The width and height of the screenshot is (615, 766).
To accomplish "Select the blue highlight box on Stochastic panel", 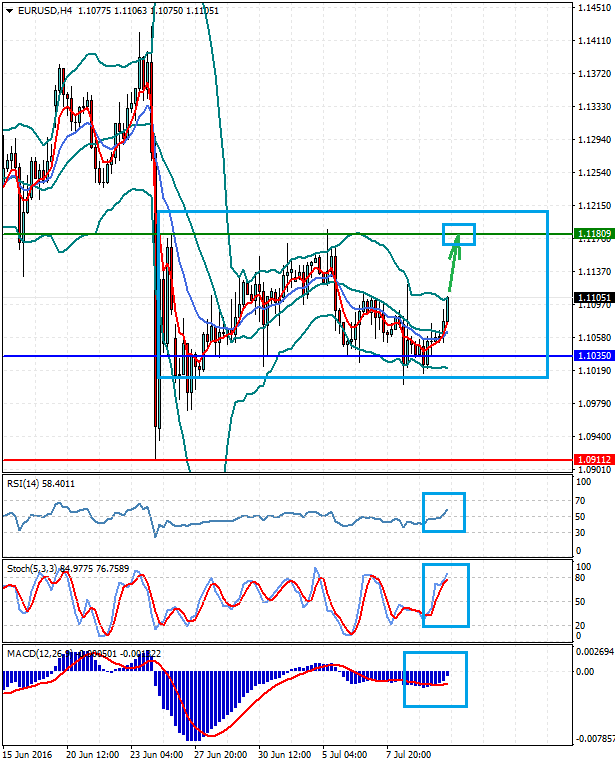I will [445, 596].
